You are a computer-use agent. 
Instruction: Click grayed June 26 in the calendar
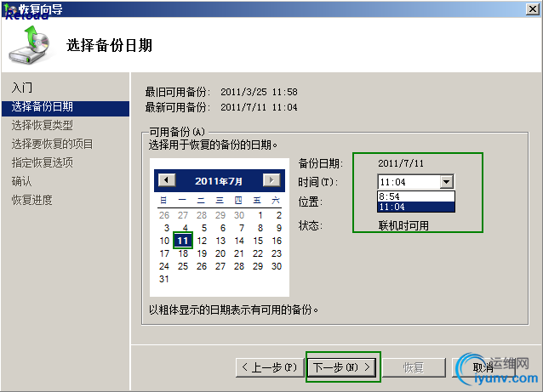click(164, 215)
